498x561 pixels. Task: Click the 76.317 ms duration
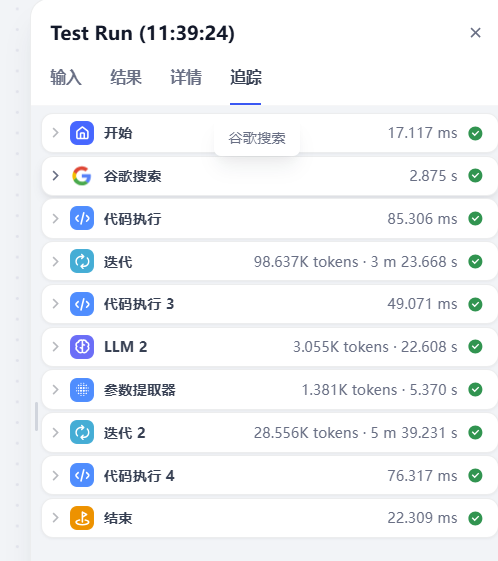click(x=423, y=475)
